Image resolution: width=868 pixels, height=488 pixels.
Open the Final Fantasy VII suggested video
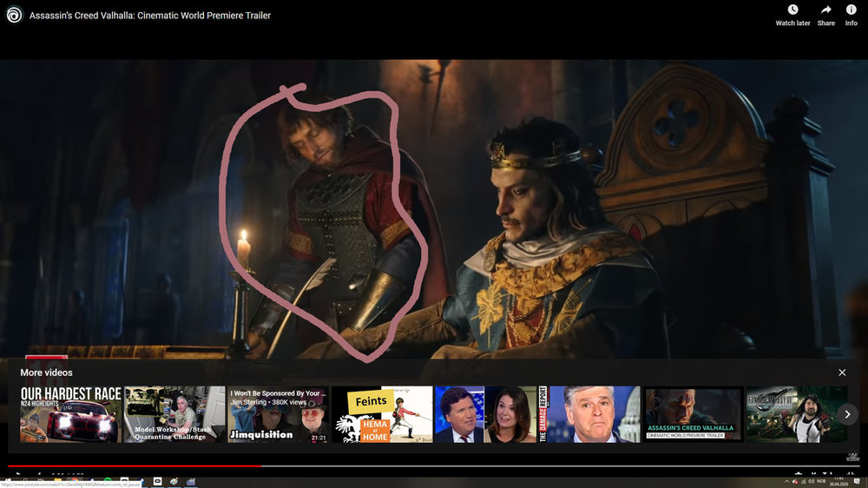pyautogui.click(x=796, y=414)
